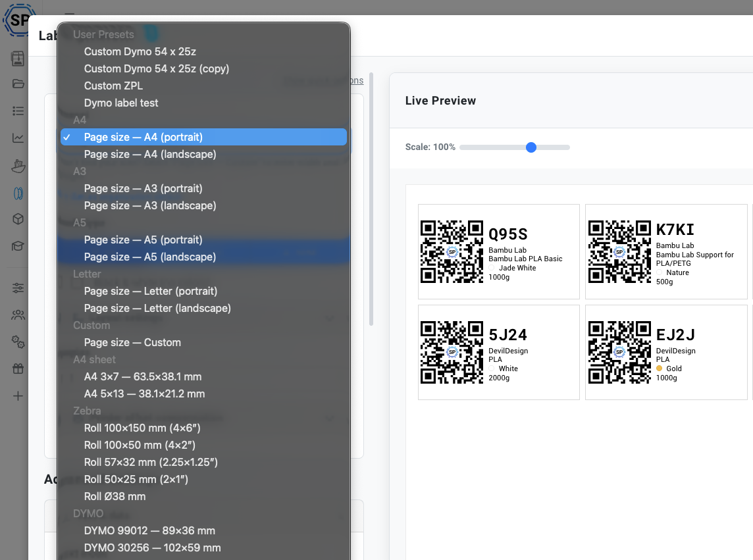
Task: Select Page size — A4 (landscape)
Action: click(203, 154)
